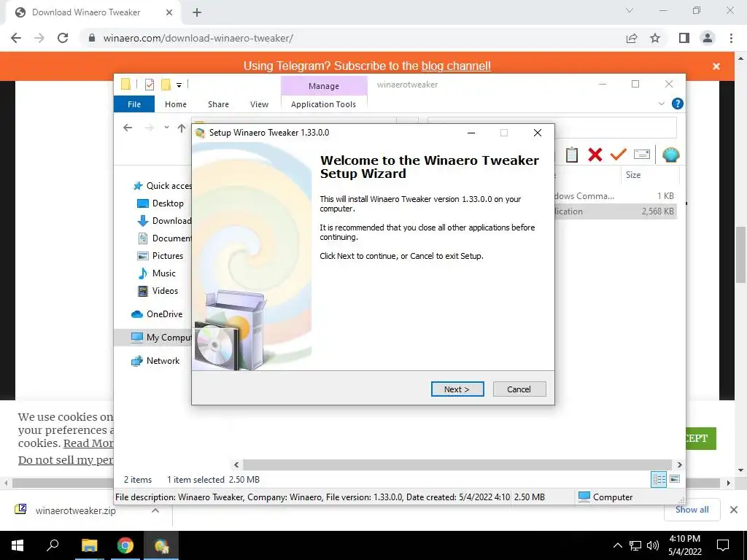The height and width of the screenshot is (560, 747).
Task: Open Music in navigation pane
Action: coord(157,273)
